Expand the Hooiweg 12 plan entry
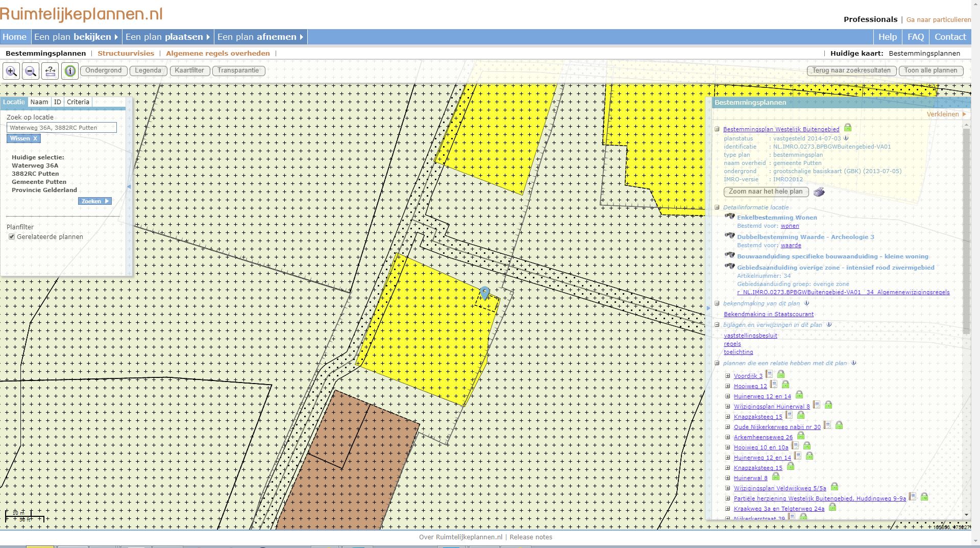This screenshot has height=548, width=980. (x=728, y=386)
